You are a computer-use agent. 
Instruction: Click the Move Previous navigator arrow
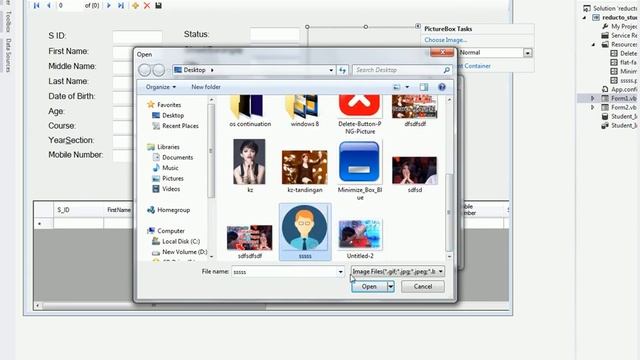pos(49,5)
